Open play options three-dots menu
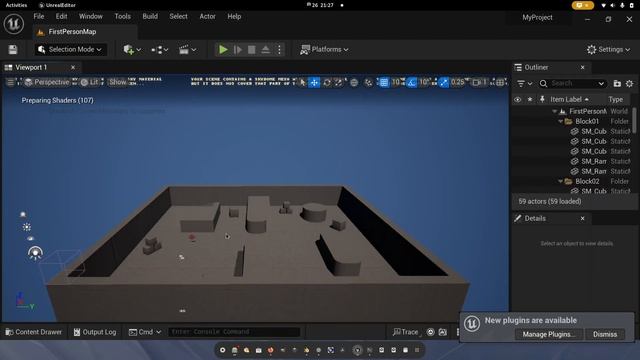Viewport: 640px width, 360px height. coord(279,49)
